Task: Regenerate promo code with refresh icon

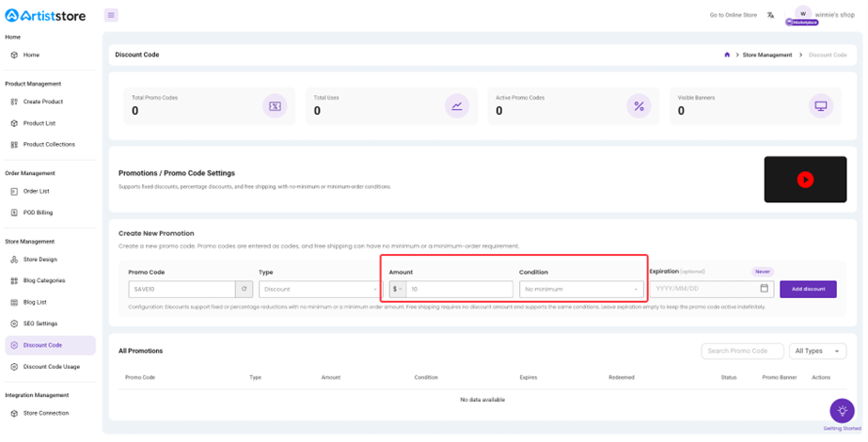Action: coord(245,289)
